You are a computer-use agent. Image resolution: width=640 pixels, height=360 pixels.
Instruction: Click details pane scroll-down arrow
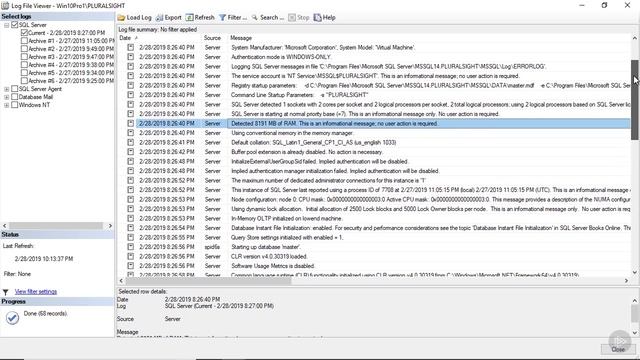635,333
